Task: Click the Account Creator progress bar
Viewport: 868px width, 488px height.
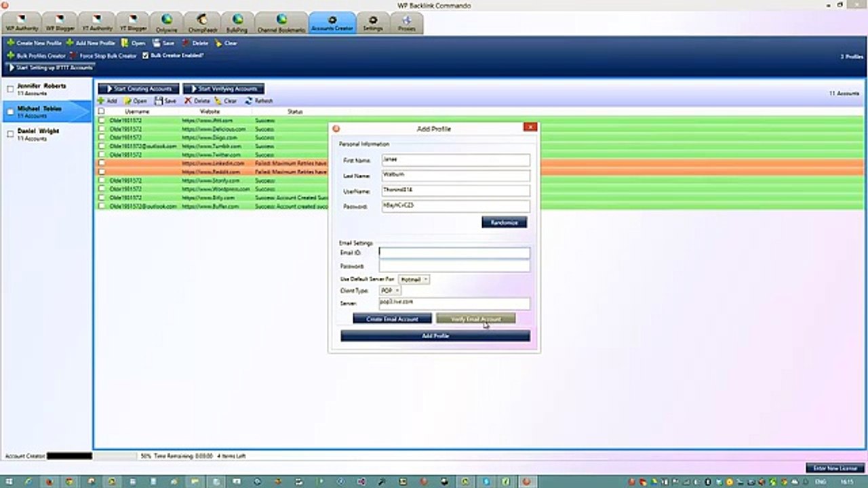Action: click(69, 456)
